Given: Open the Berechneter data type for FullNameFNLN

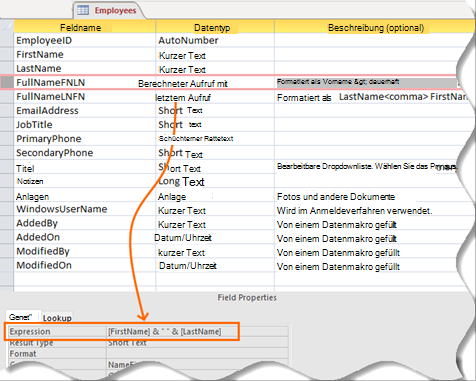Looking at the screenshot, I should coord(215,83).
